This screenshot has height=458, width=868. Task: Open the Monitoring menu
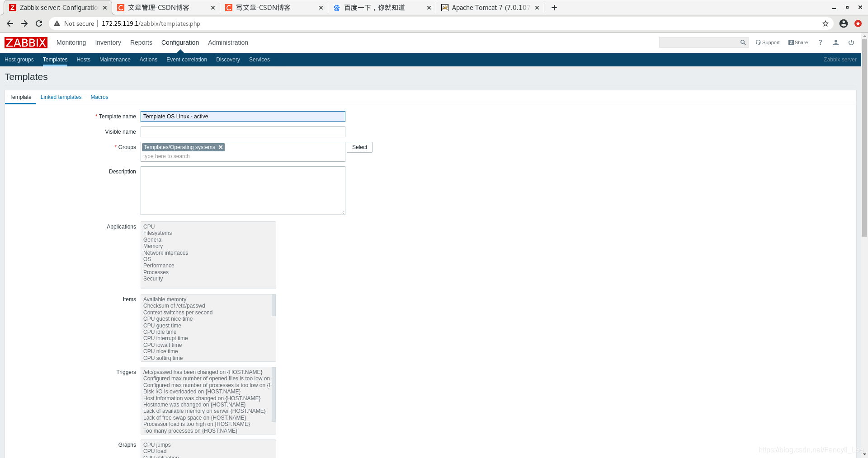coord(71,42)
